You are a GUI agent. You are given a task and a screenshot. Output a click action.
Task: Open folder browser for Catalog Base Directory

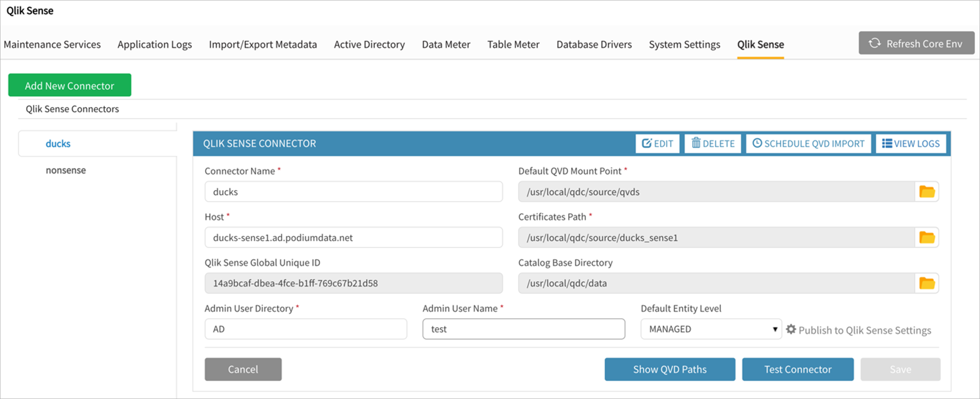927,283
